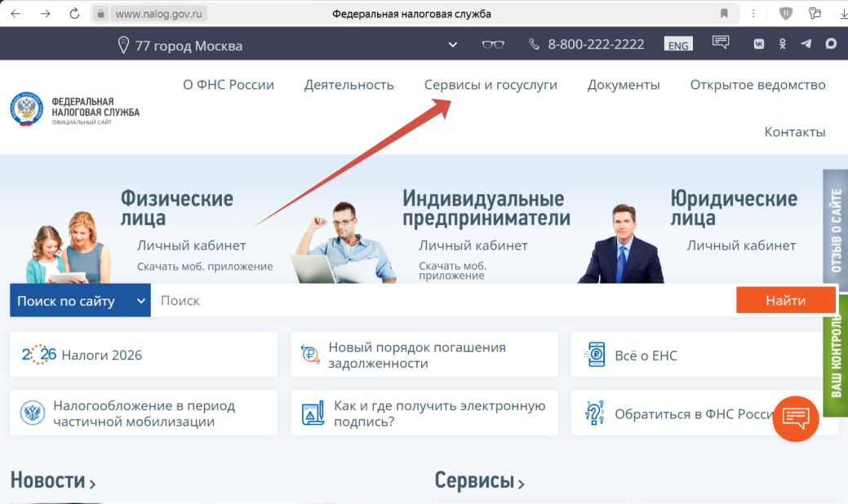Click the 'Поиск' search text field
The image size is (848, 504).
click(x=442, y=301)
